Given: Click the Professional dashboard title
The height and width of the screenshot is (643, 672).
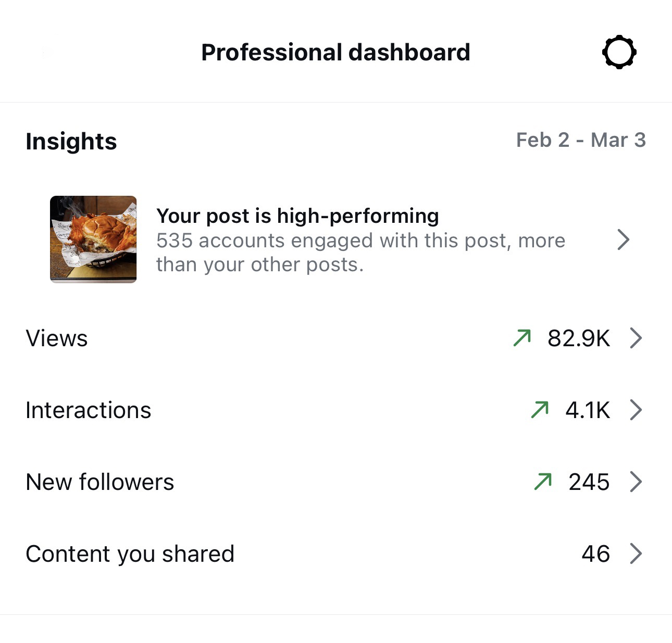Looking at the screenshot, I should pos(335,52).
